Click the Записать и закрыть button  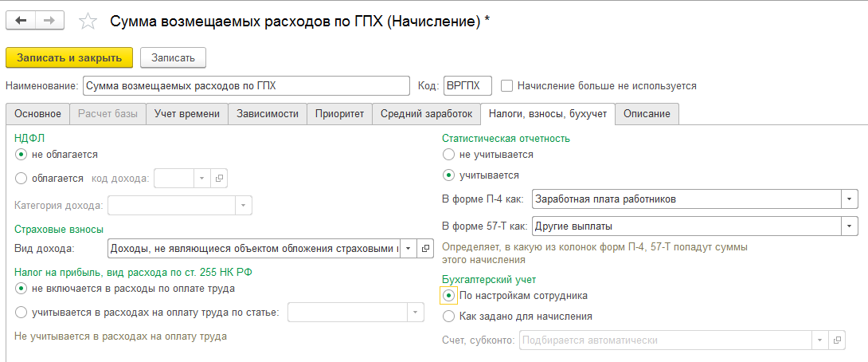click(x=69, y=57)
